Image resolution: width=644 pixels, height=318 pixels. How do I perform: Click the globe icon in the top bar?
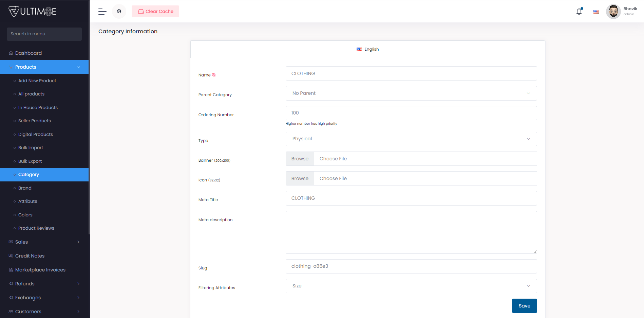[x=119, y=11]
